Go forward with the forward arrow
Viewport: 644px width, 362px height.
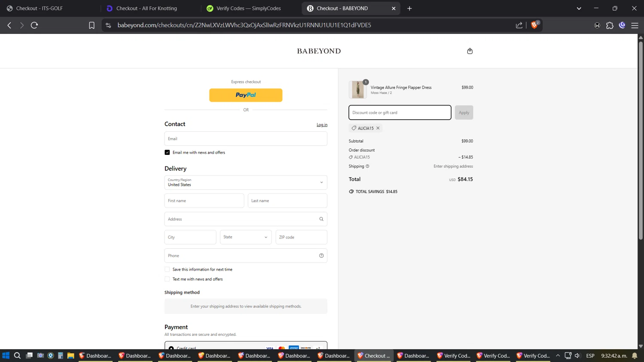pos(22,25)
